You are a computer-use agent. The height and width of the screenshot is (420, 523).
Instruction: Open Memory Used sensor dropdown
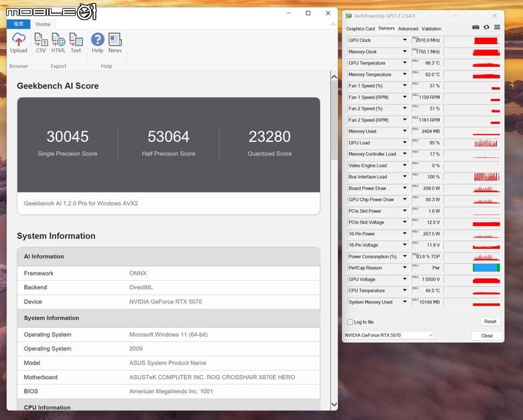coord(404,131)
